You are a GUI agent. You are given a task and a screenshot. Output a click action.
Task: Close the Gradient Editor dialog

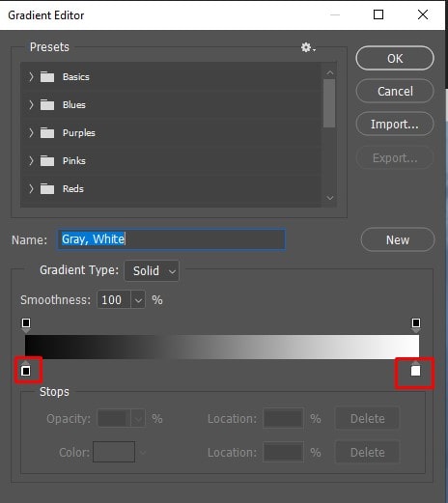tap(423, 14)
